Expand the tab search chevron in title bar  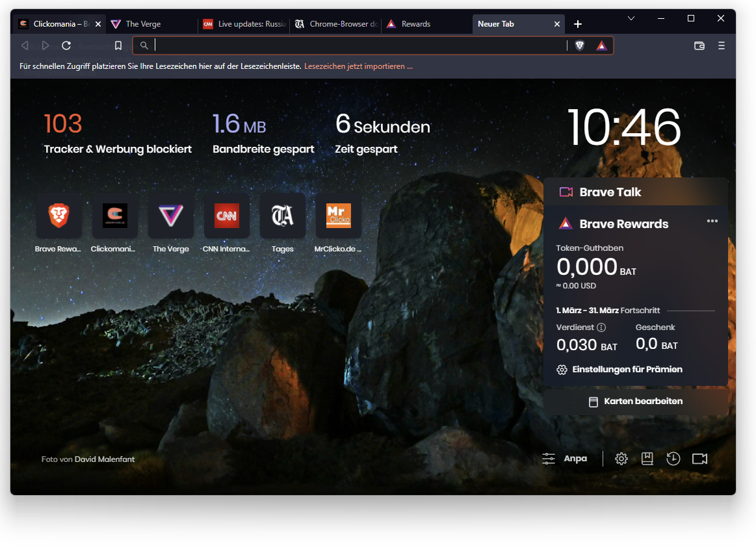[x=631, y=18]
